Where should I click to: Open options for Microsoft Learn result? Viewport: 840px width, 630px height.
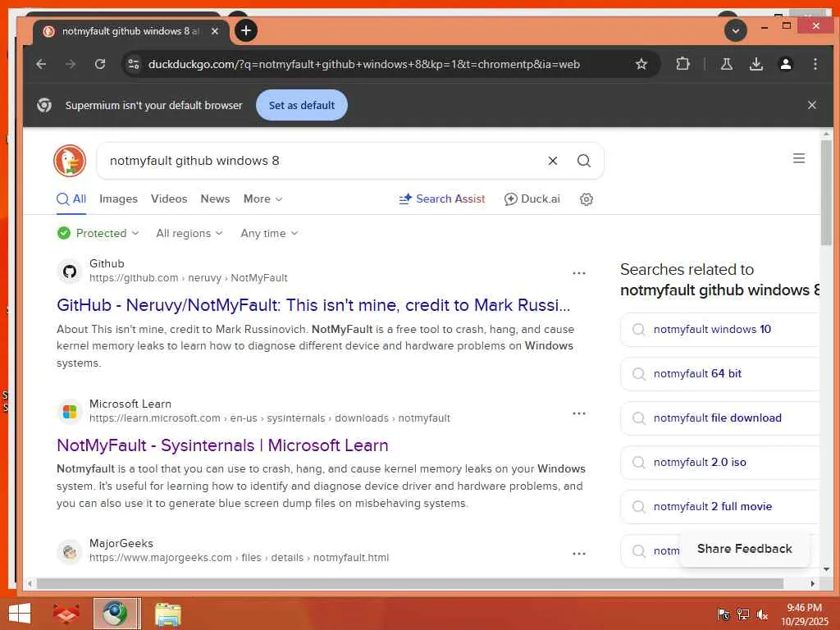[x=578, y=413]
